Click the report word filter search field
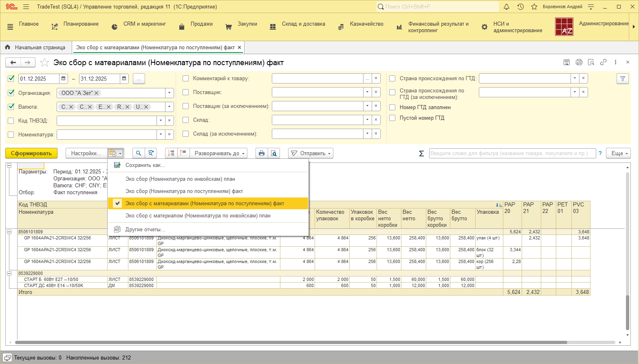 tap(512, 153)
